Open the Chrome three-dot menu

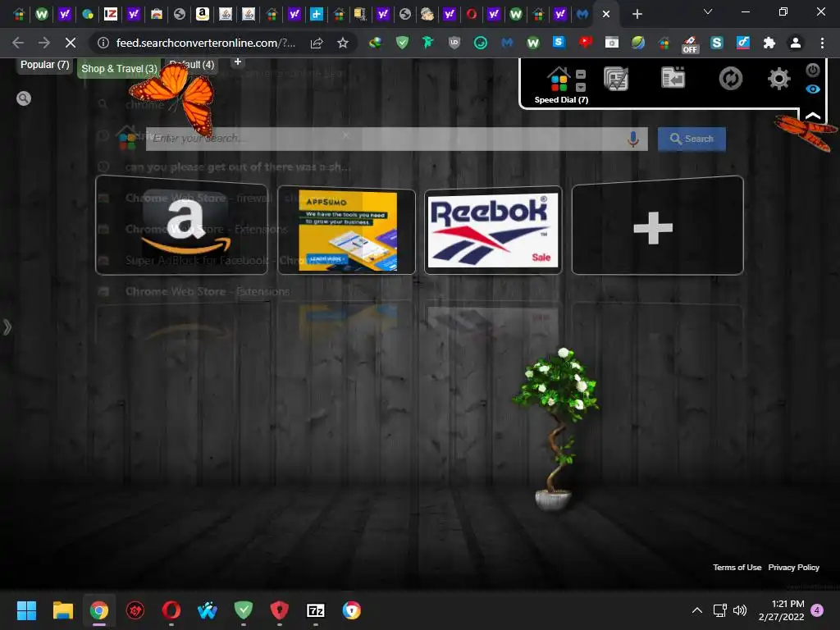click(822, 43)
